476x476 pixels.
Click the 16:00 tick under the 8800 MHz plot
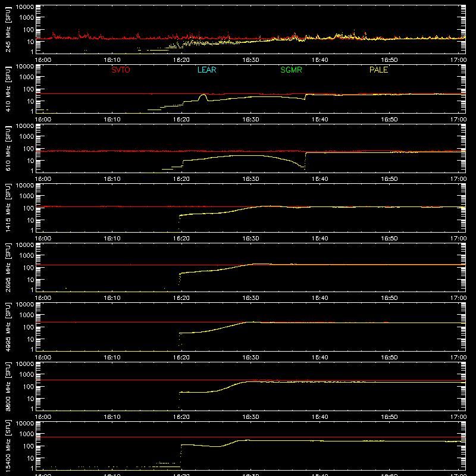(43, 417)
